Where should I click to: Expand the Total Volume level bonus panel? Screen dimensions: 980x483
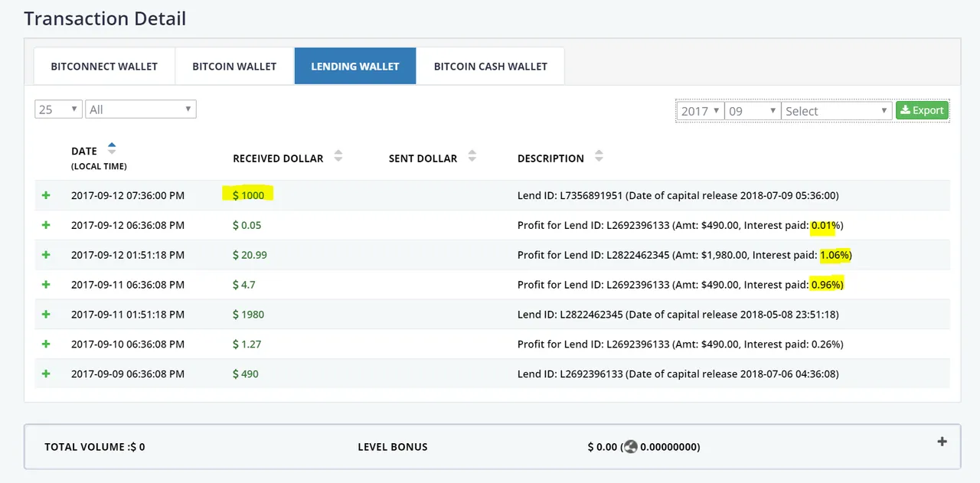[942, 442]
